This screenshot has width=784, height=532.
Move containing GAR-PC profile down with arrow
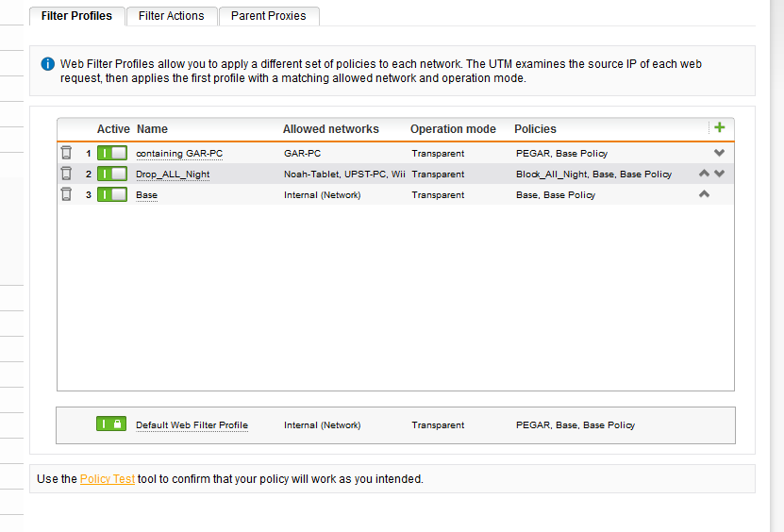719,153
